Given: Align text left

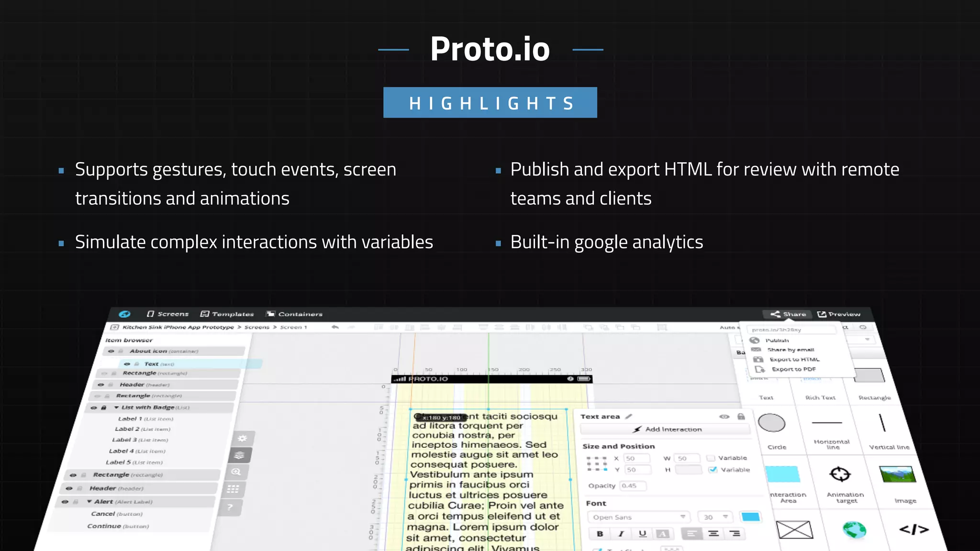Looking at the screenshot, I should (x=691, y=533).
